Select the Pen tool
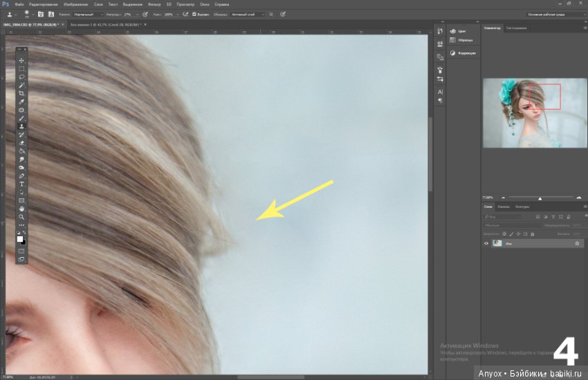This screenshot has width=588, height=380. [x=21, y=176]
